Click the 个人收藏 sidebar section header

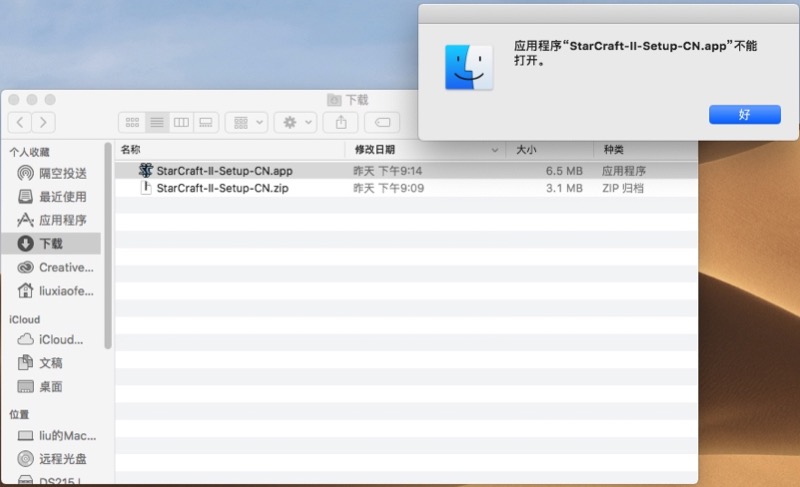(29, 152)
